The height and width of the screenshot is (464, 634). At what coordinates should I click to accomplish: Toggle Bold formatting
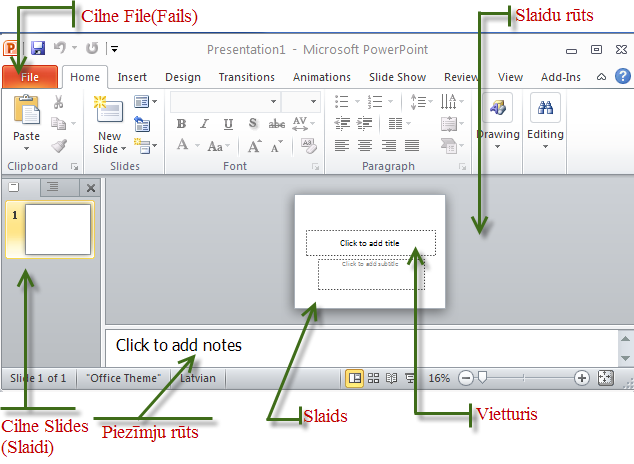(181, 124)
